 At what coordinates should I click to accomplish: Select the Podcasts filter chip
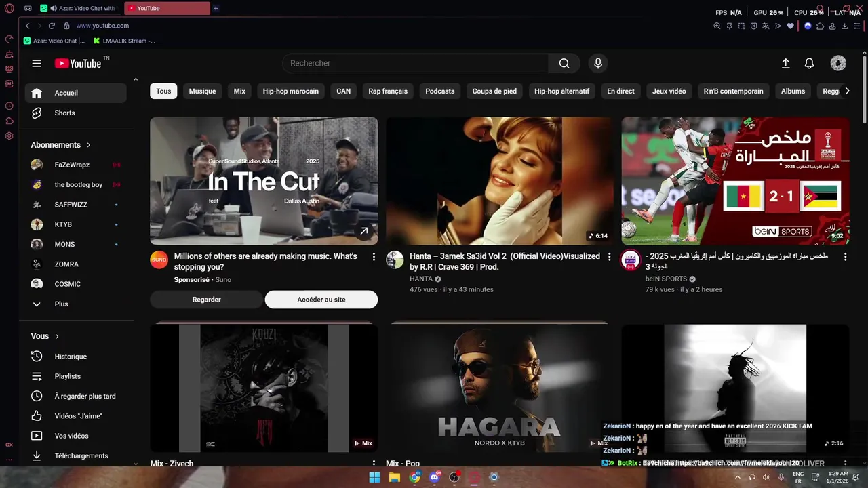440,91
